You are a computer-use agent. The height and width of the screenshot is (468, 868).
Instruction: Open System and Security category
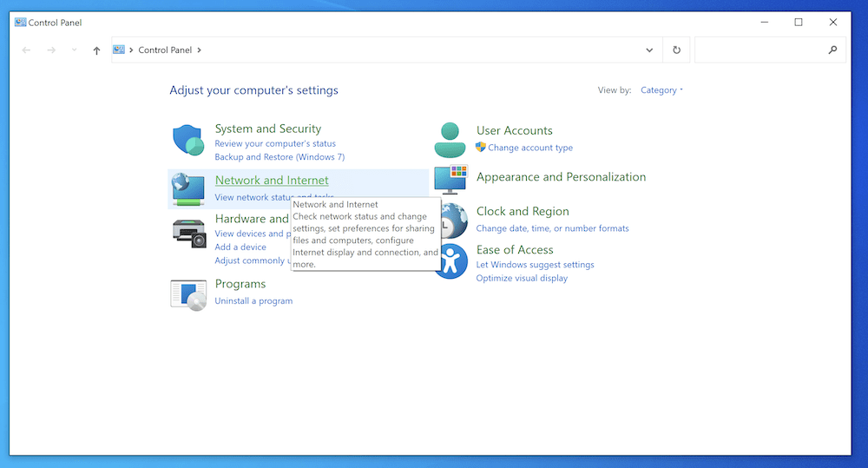click(x=268, y=129)
